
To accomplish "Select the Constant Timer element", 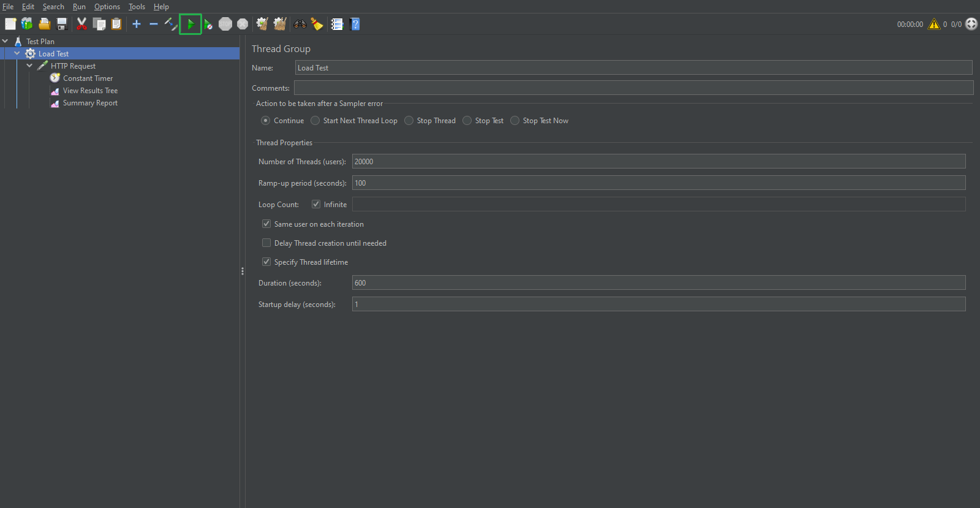I will coord(88,78).
